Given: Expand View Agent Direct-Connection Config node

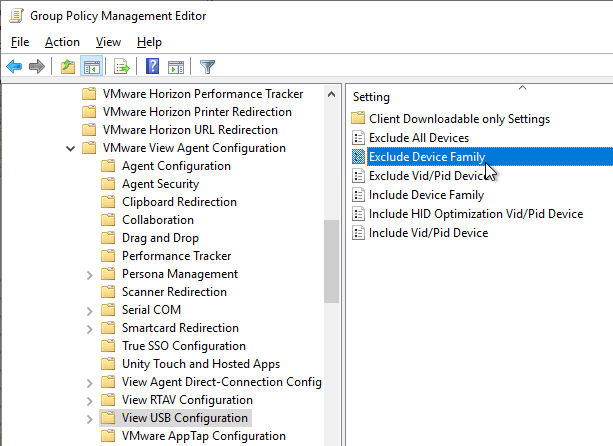Looking at the screenshot, I should 90,383.
